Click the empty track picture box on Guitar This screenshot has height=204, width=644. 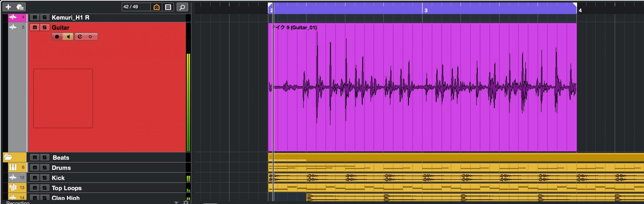click(x=63, y=98)
